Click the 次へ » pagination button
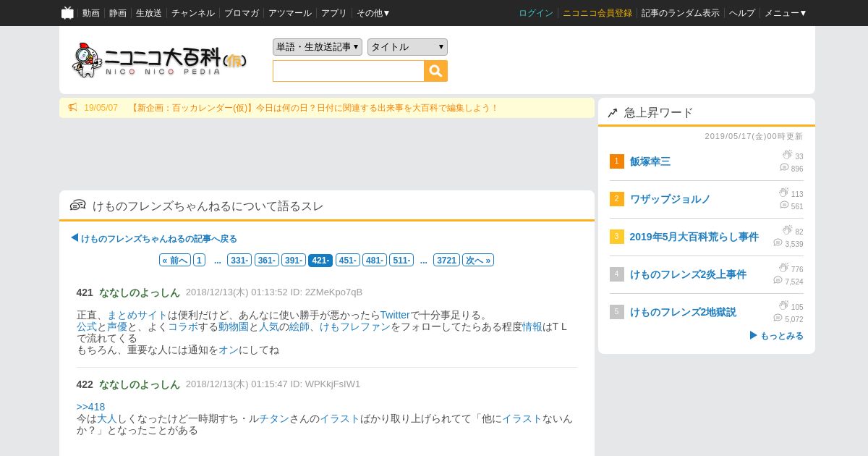868x456 pixels. (478, 261)
